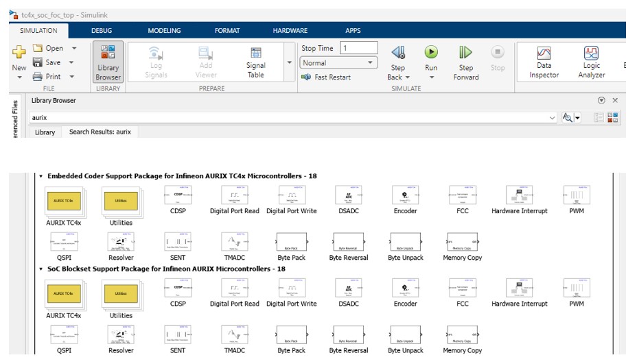Select SENT block under Embedded Coder

[x=178, y=246]
